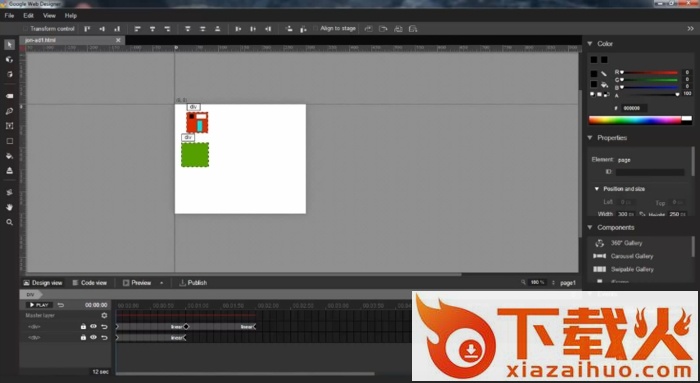Click the green G color slider

(x=650, y=80)
